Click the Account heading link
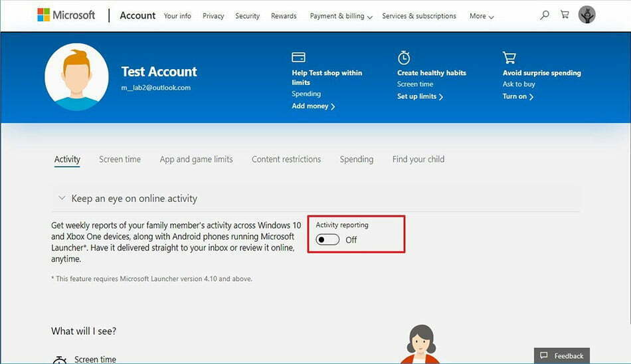Screen dimensions: 631x364 click(137, 15)
